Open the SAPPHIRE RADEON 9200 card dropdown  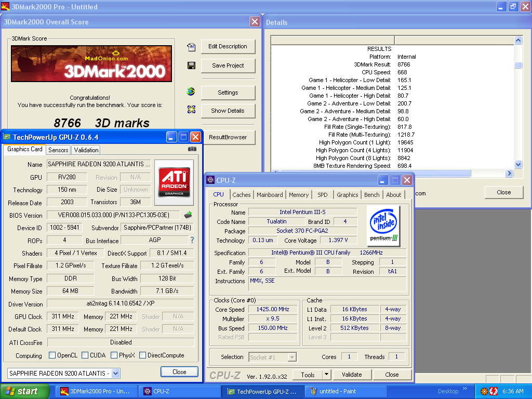tap(116, 373)
